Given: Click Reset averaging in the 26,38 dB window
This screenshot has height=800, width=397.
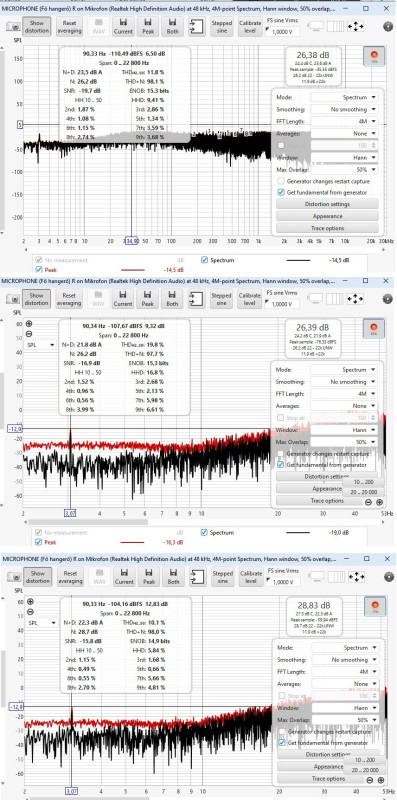Looking at the screenshot, I should pyautogui.click(x=69, y=27).
